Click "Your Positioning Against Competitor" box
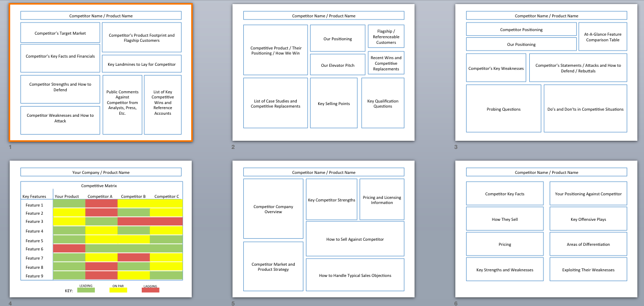 click(588, 194)
